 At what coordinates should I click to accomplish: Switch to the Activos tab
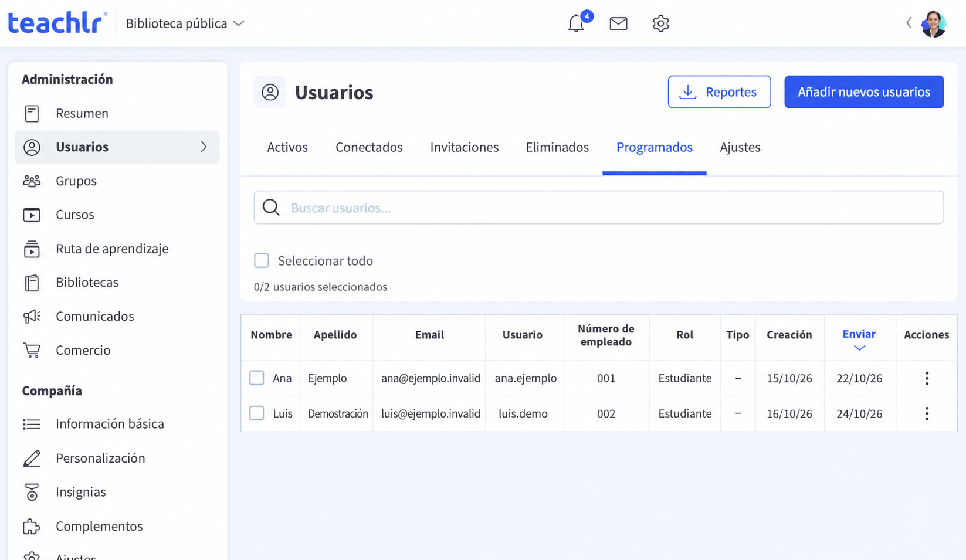(287, 147)
